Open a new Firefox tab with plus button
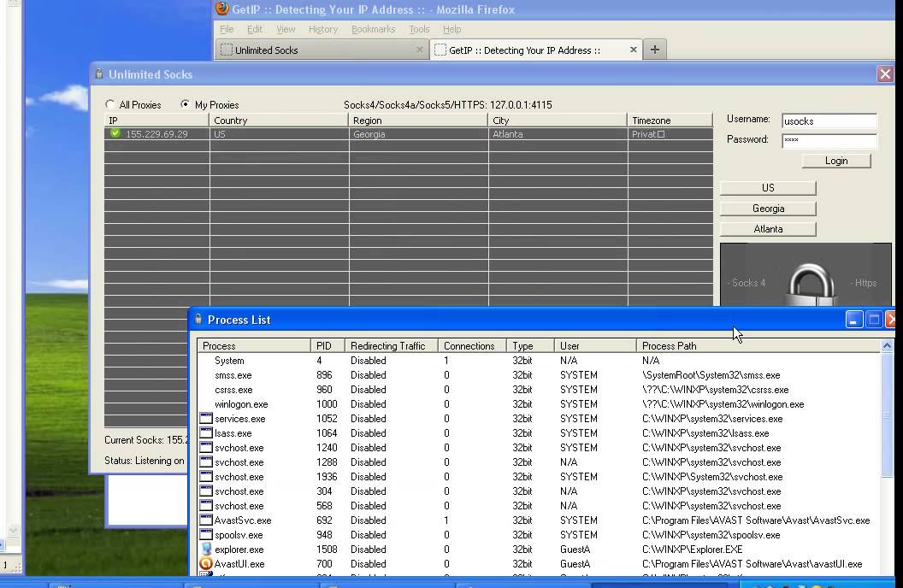The width and height of the screenshot is (903, 588). 655,50
